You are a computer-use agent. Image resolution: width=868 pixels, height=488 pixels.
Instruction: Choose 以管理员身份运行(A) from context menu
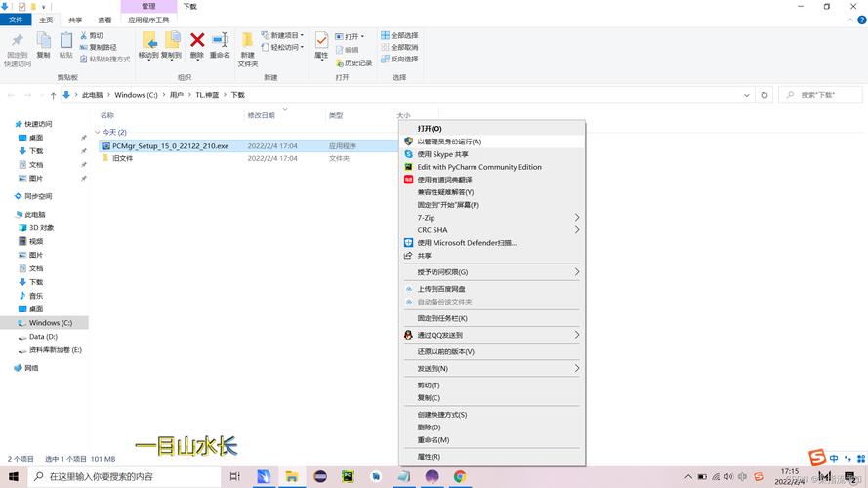449,142
